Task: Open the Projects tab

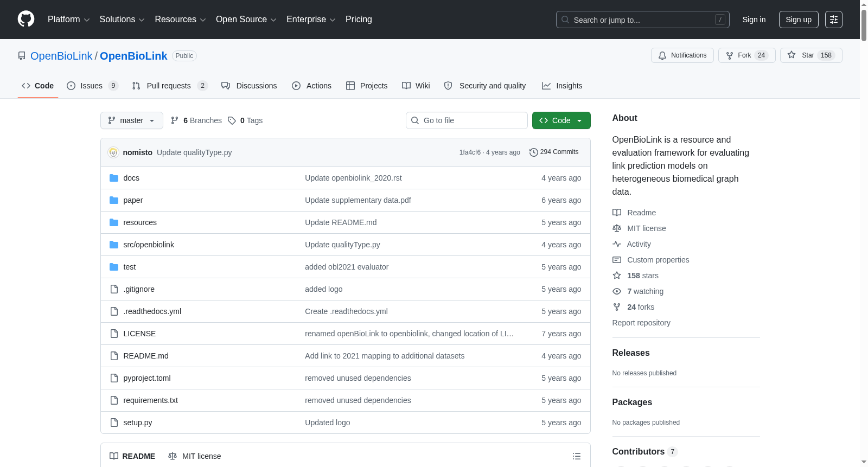Action: (x=367, y=86)
